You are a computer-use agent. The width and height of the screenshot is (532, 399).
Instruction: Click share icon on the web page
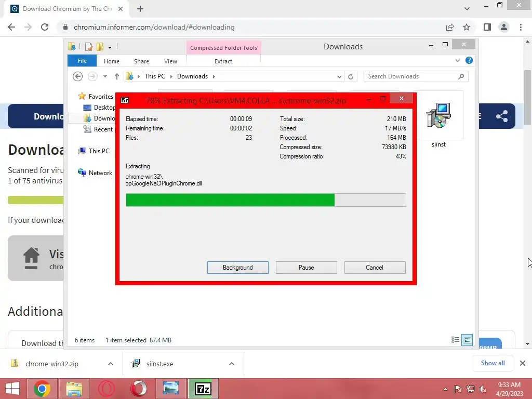[x=502, y=116]
